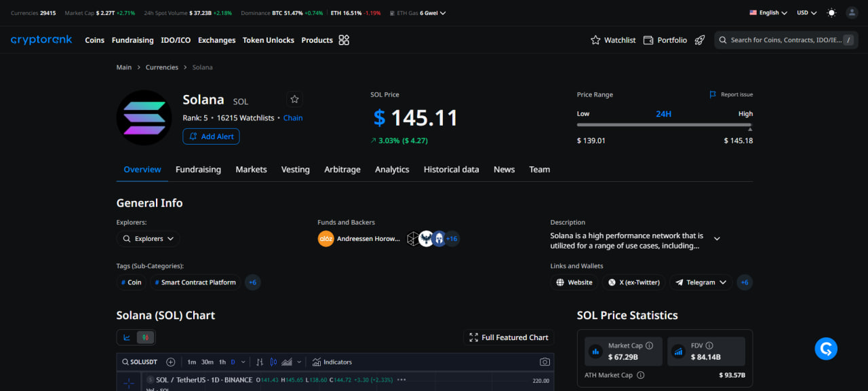This screenshot has height=391, width=868.
Task: Click the Currencies breadcrumb
Action: [162, 67]
